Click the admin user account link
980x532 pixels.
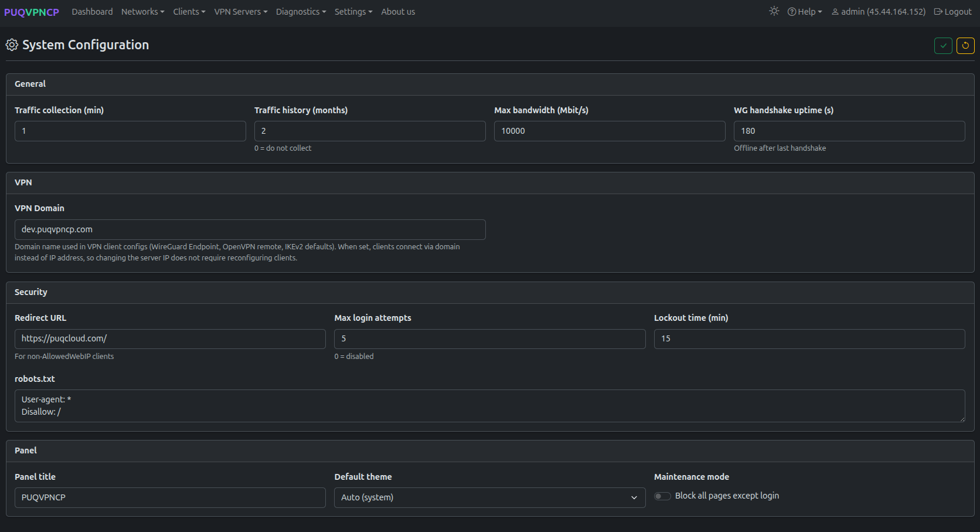879,12
